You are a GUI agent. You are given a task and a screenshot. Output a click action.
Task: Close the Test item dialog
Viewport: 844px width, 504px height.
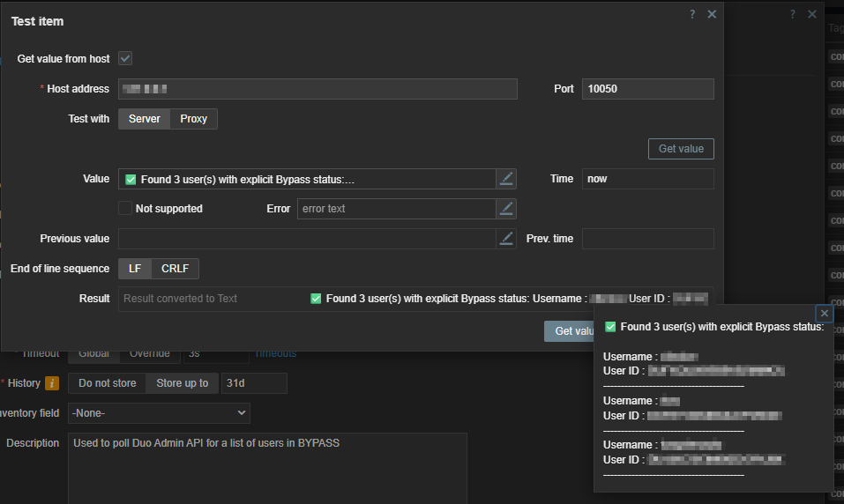712,14
